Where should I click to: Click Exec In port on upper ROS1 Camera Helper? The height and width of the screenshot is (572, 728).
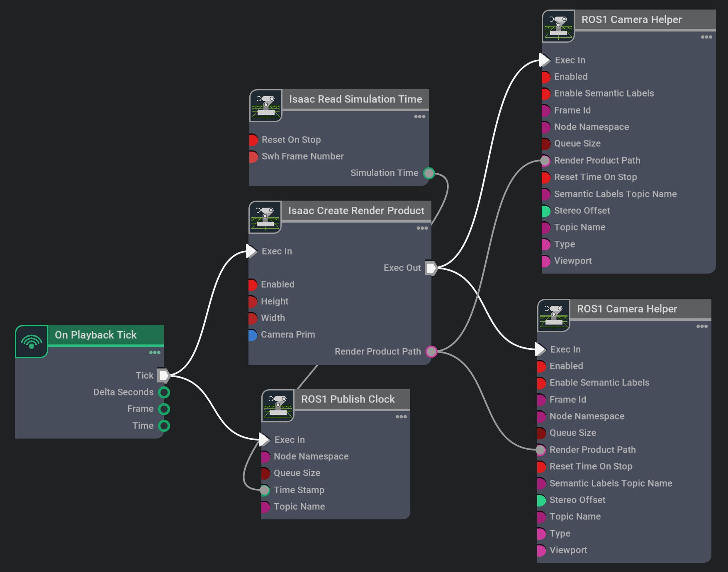tap(545, 60)
